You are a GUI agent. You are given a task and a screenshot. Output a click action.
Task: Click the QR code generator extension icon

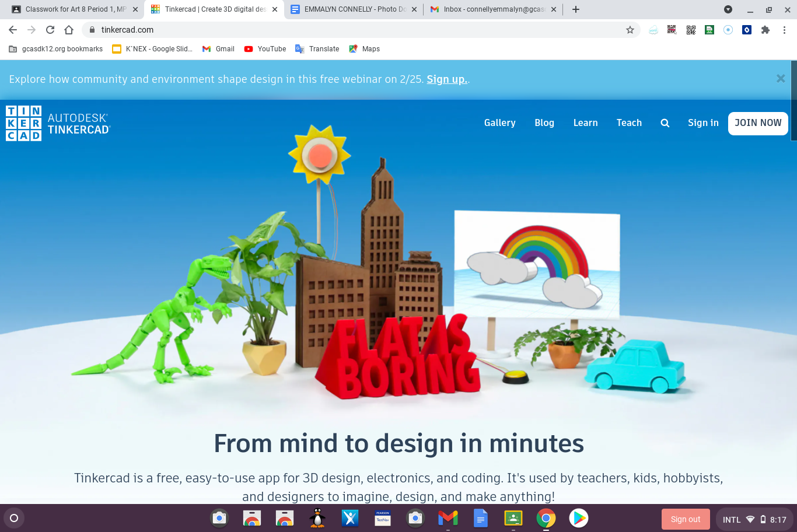(x=691, y=30)
